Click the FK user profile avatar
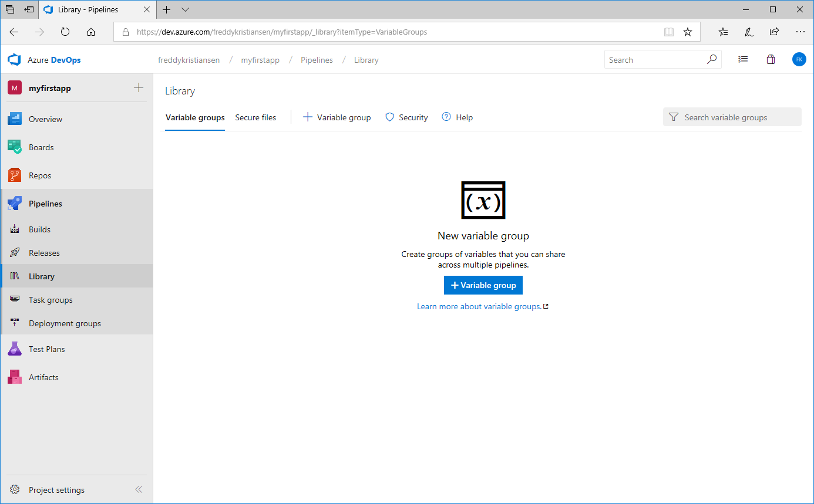Viewport: 814px width, 504px height. coord(799,60)
